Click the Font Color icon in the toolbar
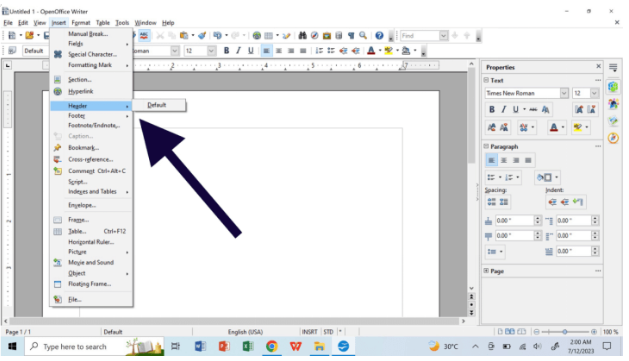Image resolution: width=629 pixels, height=361 pixels. pyautogui.click(x=371, y=51)
